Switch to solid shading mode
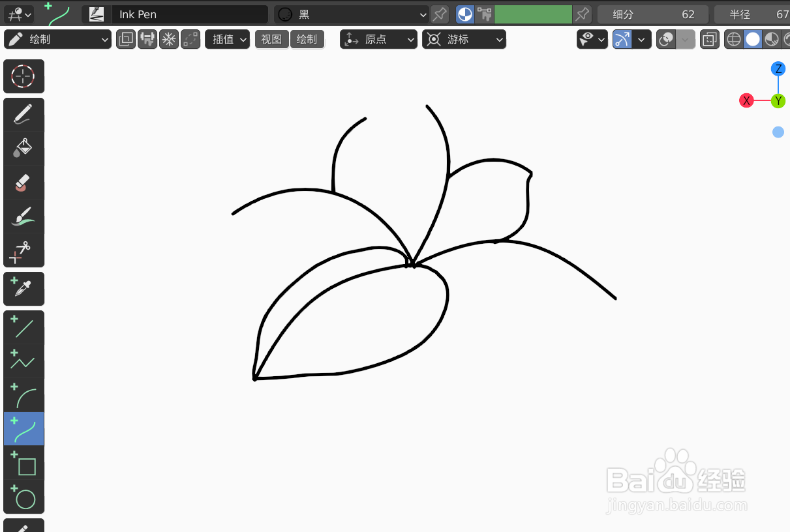 pyautogui.click(x=753, y=39)
